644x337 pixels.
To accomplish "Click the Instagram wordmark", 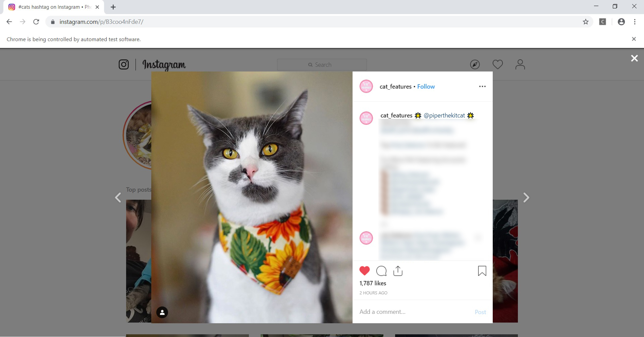I will click(x=164, y=65).
